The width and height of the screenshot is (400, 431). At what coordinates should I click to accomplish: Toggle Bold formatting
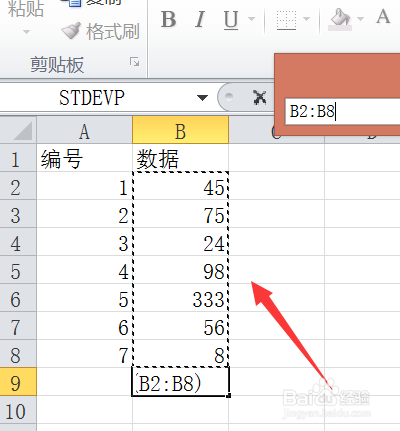coord(168,19)
